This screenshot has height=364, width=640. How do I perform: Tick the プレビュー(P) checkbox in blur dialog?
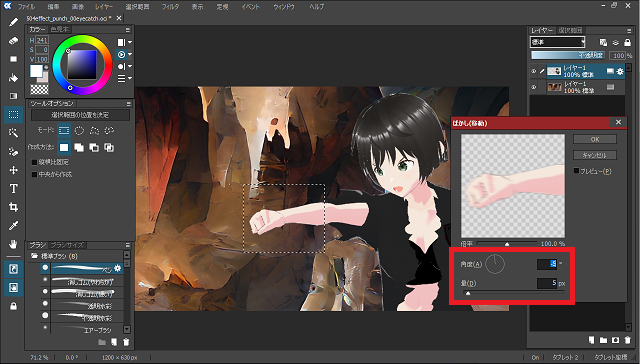pos(576,171)
